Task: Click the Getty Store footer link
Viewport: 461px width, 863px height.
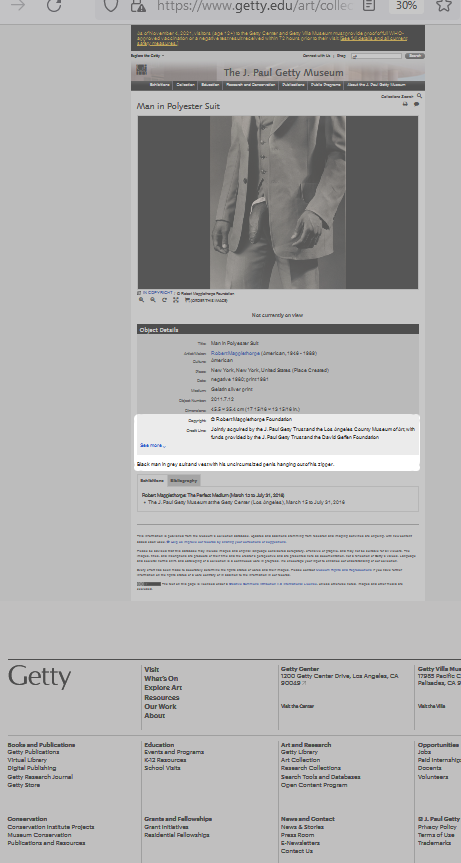Action: 24,785
